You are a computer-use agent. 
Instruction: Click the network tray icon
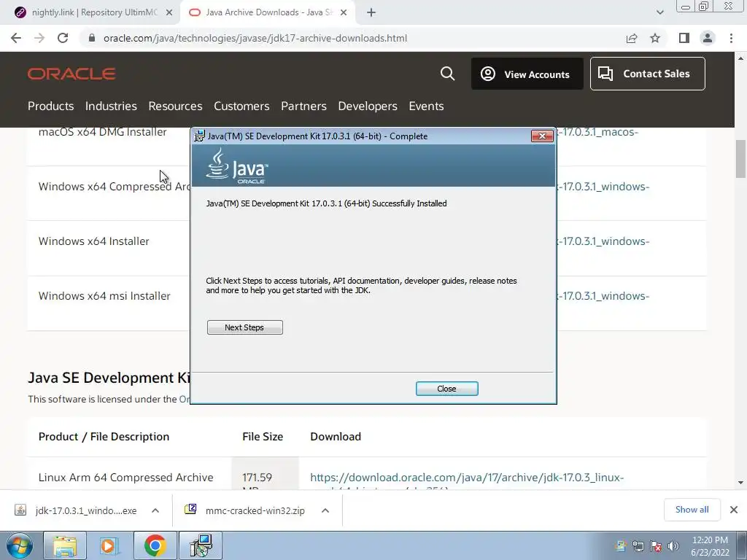coord(638,546)
